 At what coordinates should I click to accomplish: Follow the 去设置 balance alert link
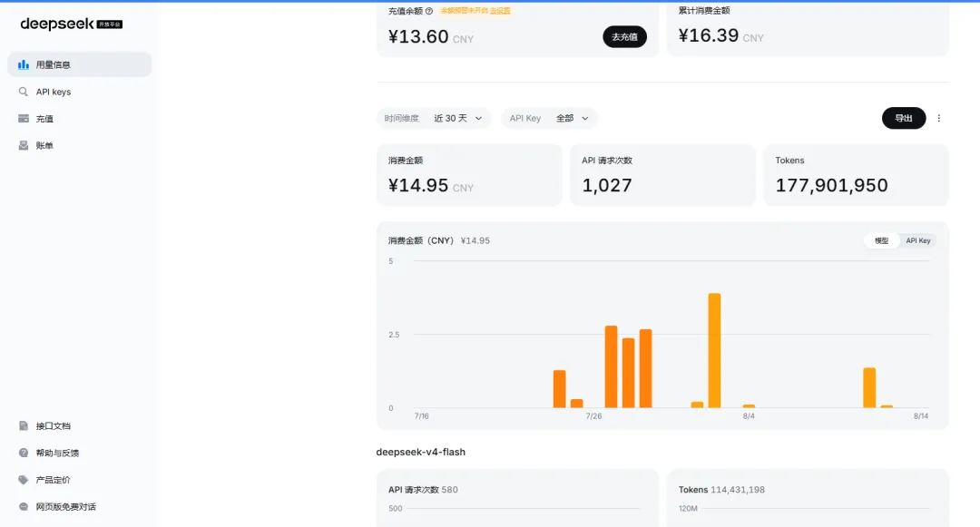pyautogui.click(x=500, y=11)
